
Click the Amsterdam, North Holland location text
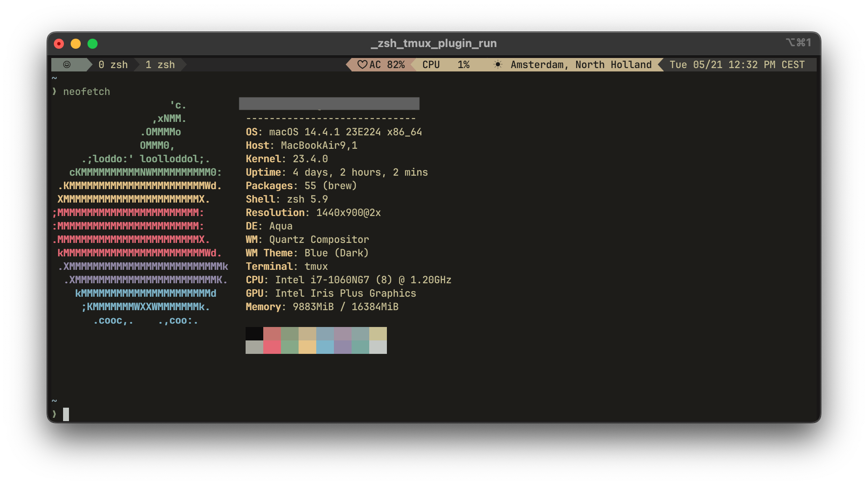[581, 65]
